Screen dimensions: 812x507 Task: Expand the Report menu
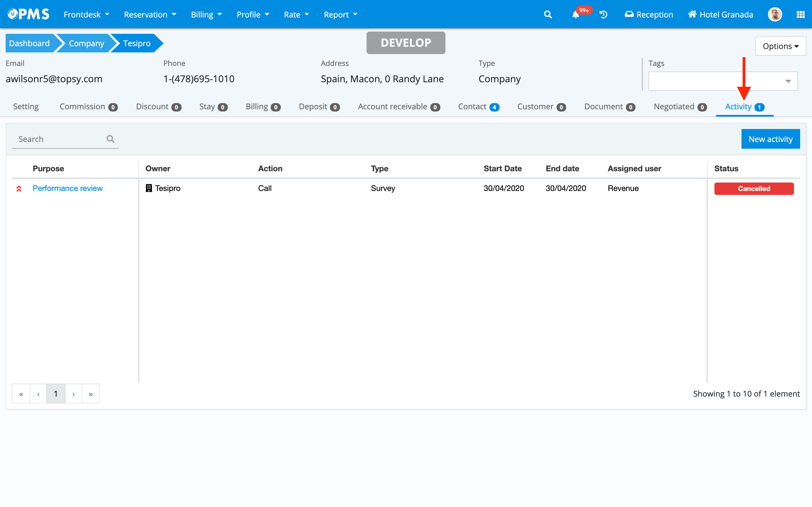340,14
